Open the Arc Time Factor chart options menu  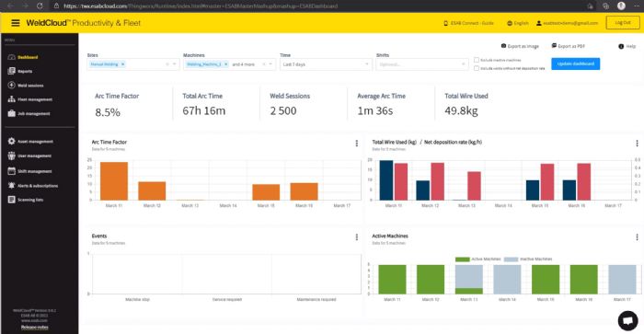[x=357, y=144]
